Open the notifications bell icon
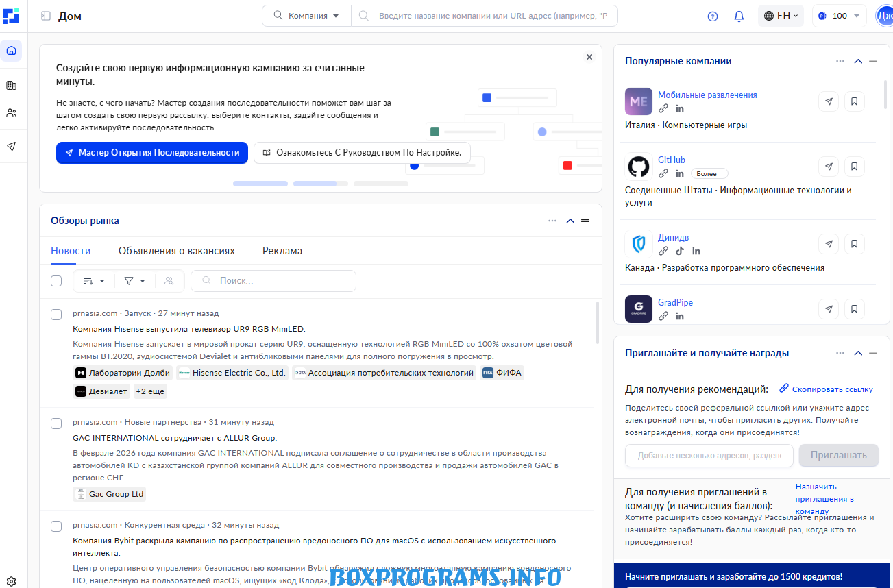This screenshot has width=893, height=588. coord(739,16)
